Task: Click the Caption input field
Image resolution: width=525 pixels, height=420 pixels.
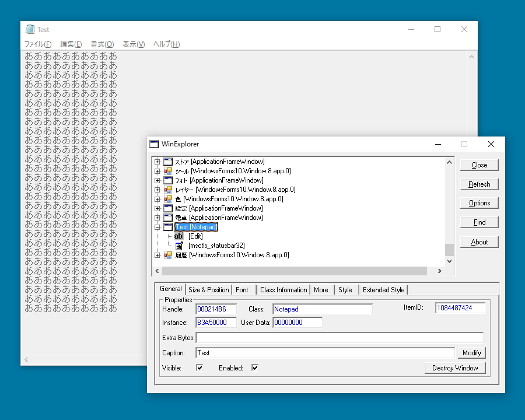Action: click(325, 353)
